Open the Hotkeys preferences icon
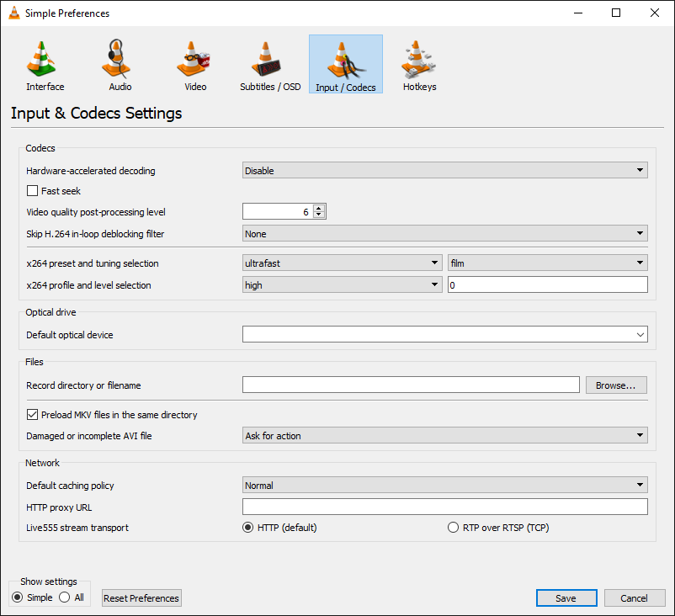Viewport: 675px width, 616px height. (419, 64)
